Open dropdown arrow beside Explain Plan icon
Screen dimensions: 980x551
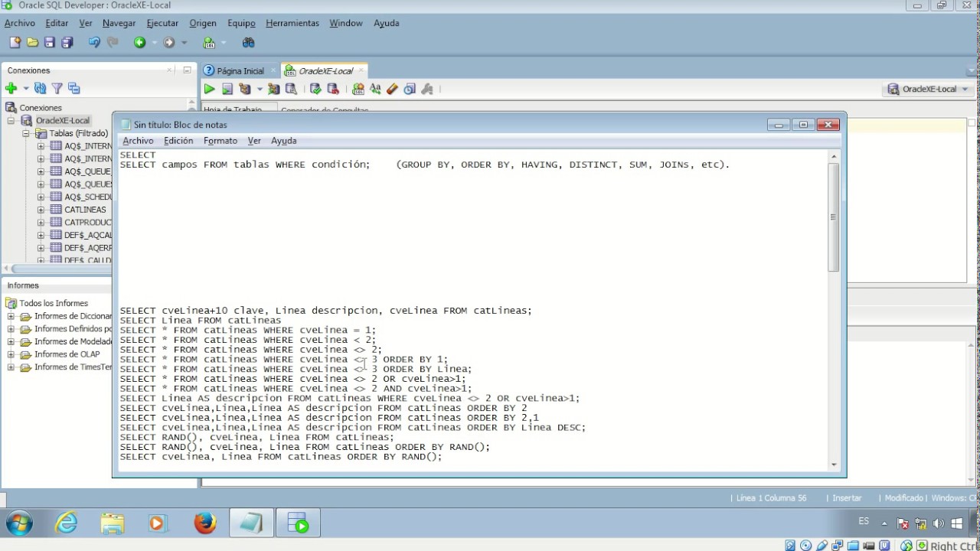pyautogui.click(x=260, y=89)
